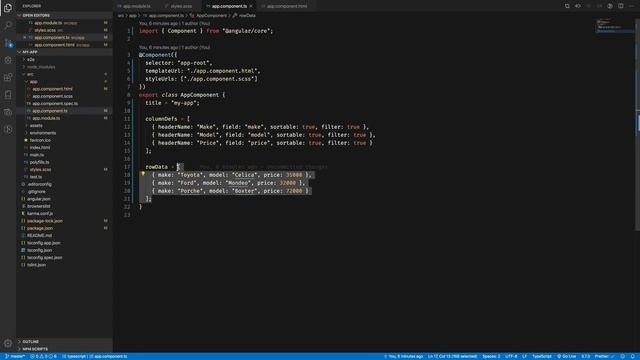
Task: Click the master branch indicator in the status bar
Action: tap(15, 356)
